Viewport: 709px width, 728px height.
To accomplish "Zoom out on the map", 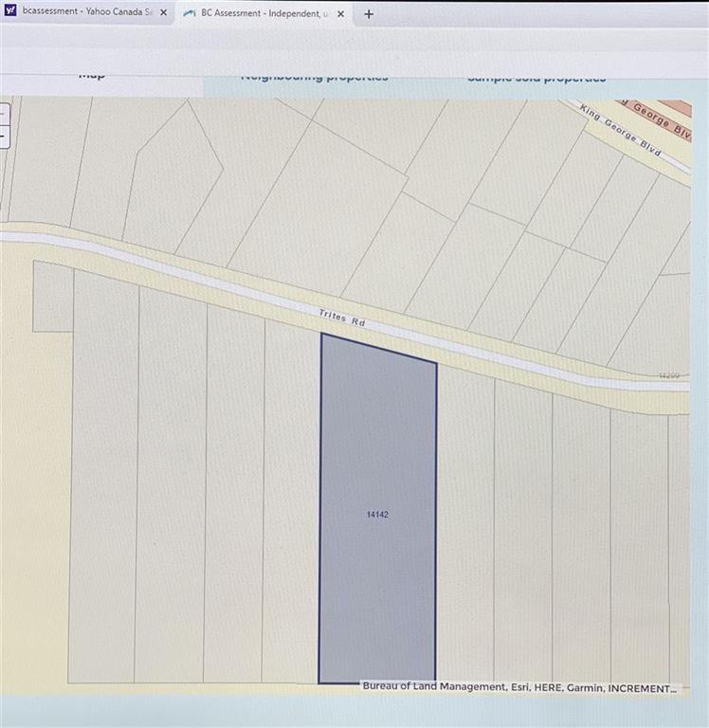I will pyautogui.click(x=3, y=136).
